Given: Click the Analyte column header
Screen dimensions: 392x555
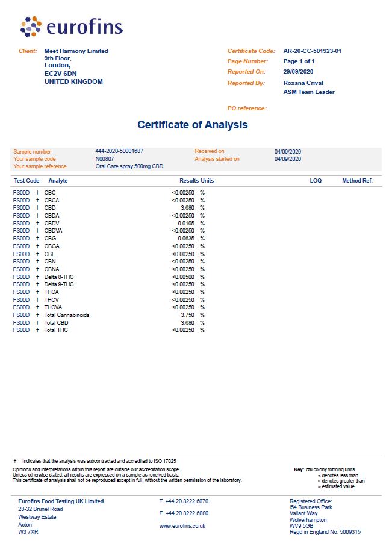Looking at the screenshot, I should 58,181.
